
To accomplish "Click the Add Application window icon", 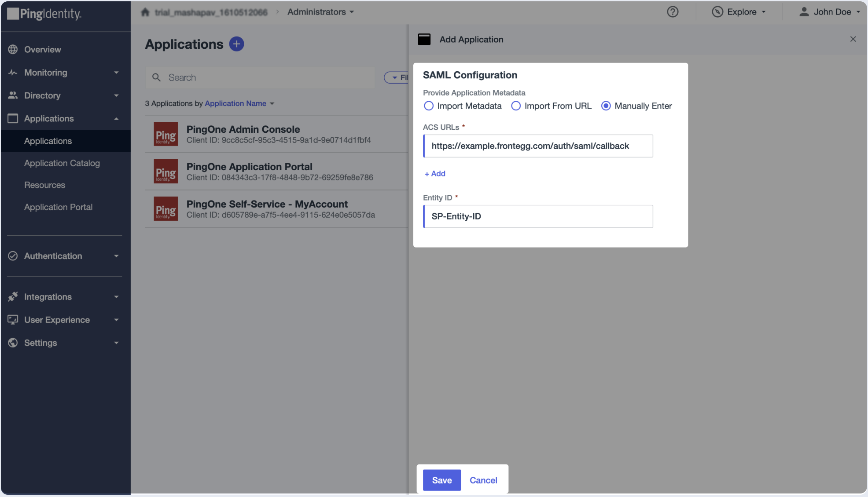I will pos(424,40).
